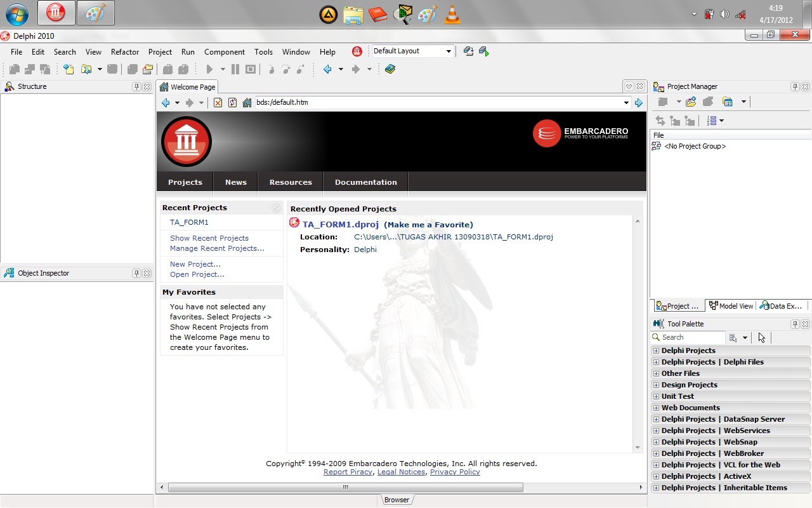Click the Open Project... link
The image size is (812, 508).
(197, 274)
